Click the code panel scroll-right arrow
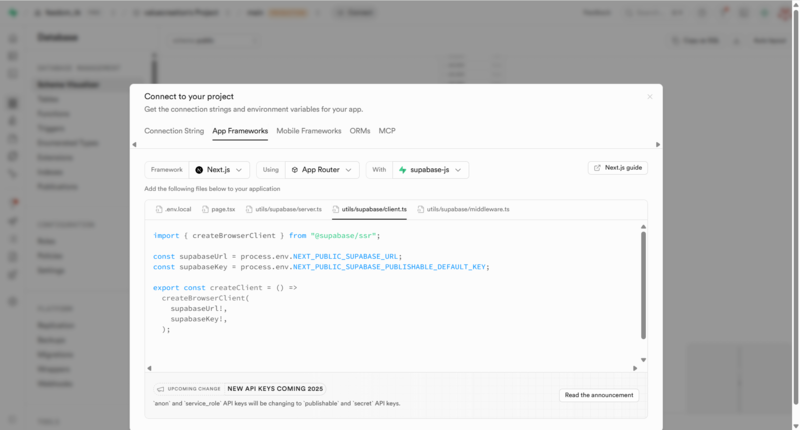 [x=635, y=368]
